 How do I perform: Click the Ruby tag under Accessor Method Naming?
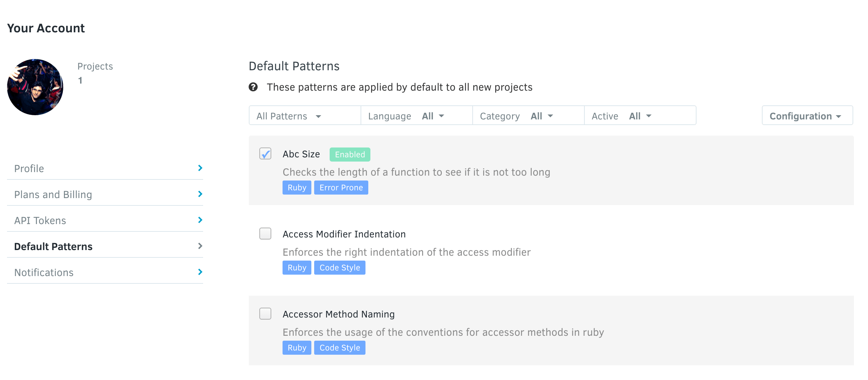pyautogui.click(x=297, y=347)
